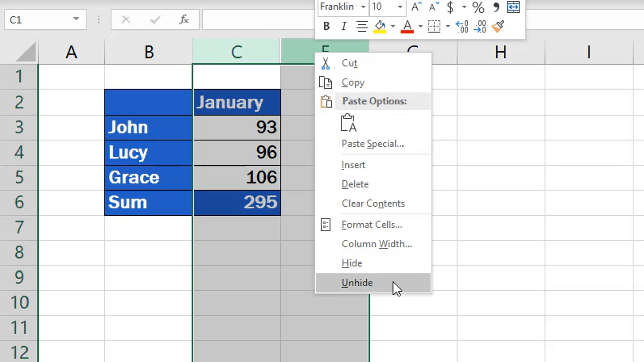Activate the Format Painter tool

point(498,26)
